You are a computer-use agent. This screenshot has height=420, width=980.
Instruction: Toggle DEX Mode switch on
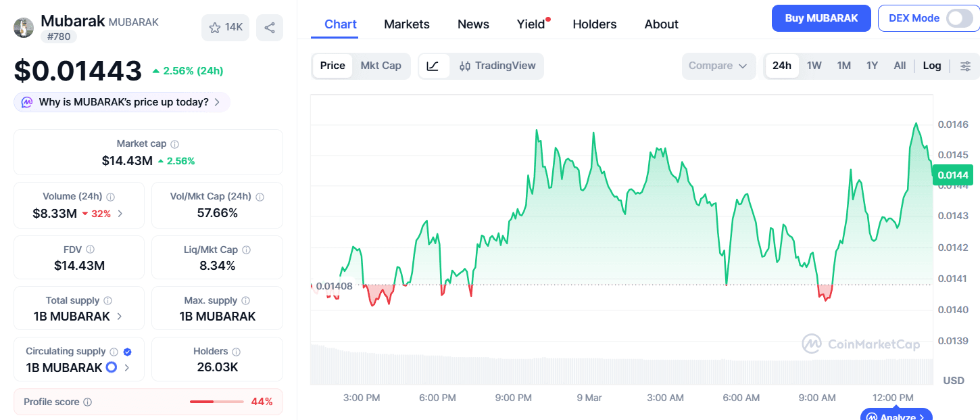(x=959, y=18)
